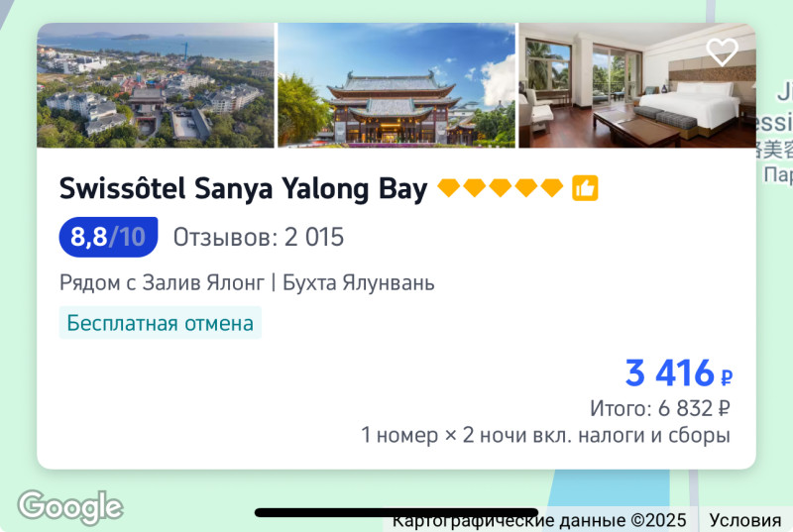
Task: Click the Google logo on map
Action: (70, 507)
